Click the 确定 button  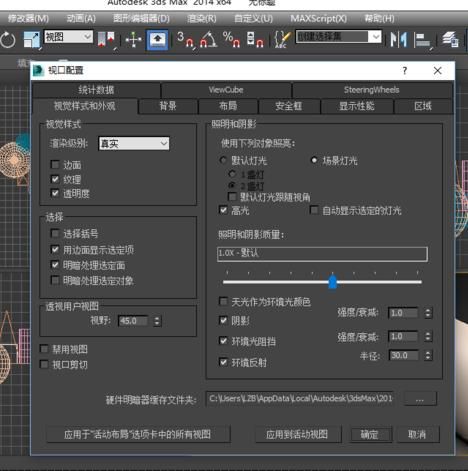tap(370, 434)
